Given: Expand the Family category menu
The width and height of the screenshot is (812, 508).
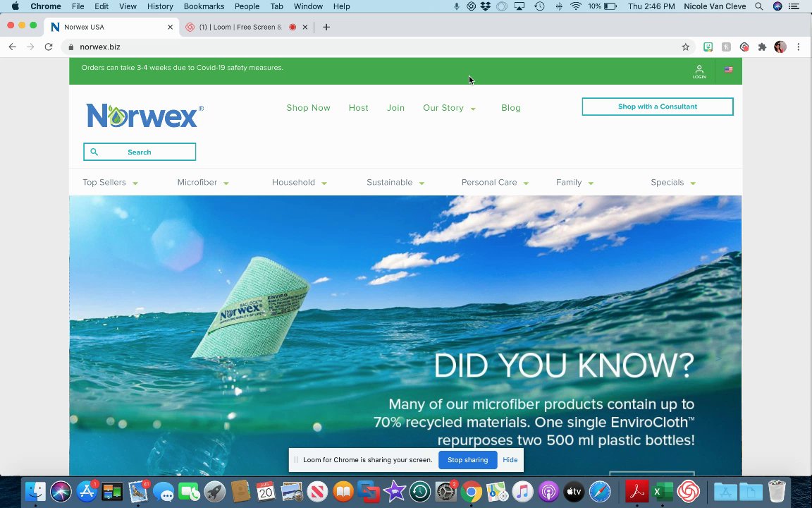Looking at the screenshot, I should (575, 183).
